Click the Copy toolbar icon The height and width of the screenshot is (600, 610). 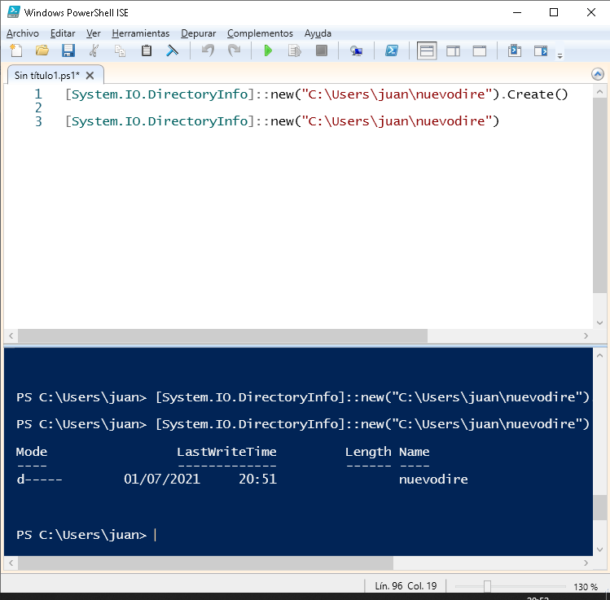(x=120, y=51)
